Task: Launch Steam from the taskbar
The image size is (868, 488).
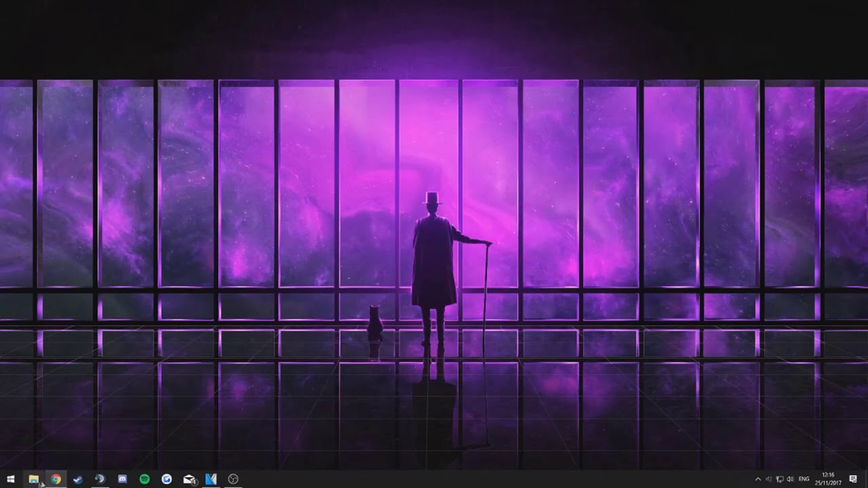Action: point(78,479)
